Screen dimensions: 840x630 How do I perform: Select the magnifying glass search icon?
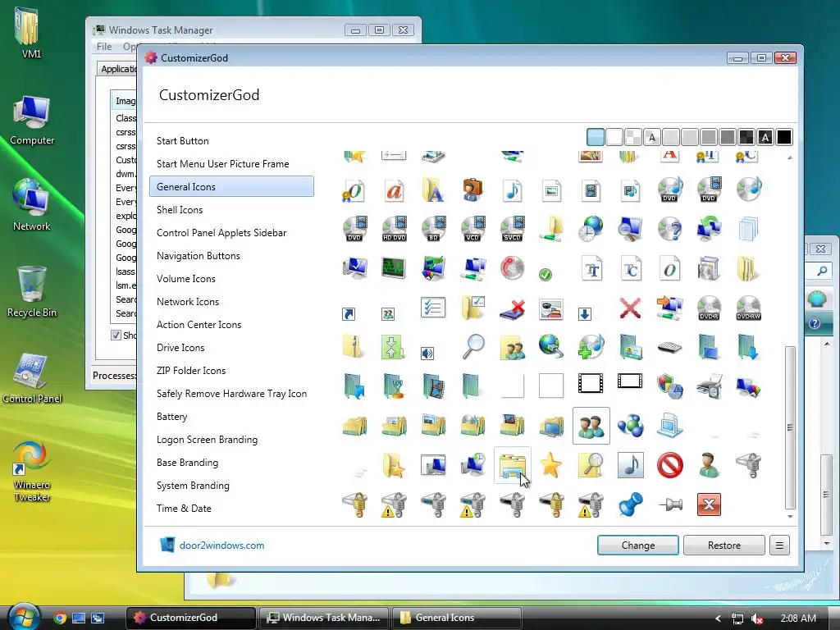coord(473,347)
